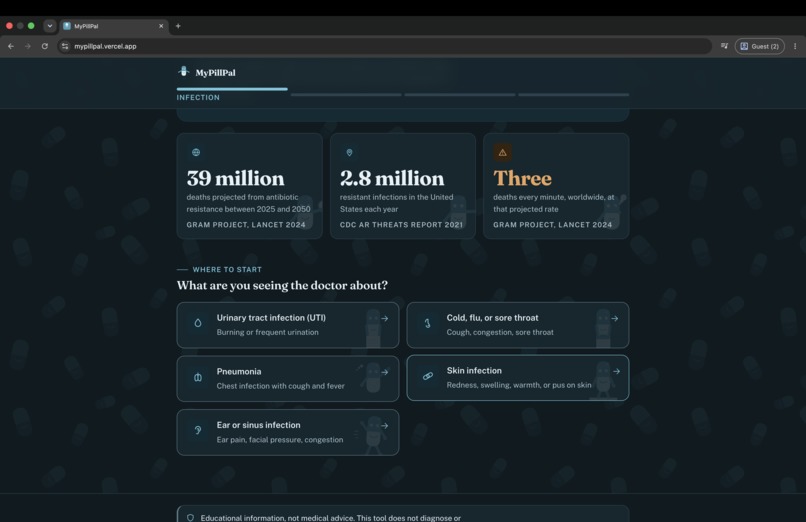
Task: Close the MyPillPal browser tab
Action: (x=161, y=26)
